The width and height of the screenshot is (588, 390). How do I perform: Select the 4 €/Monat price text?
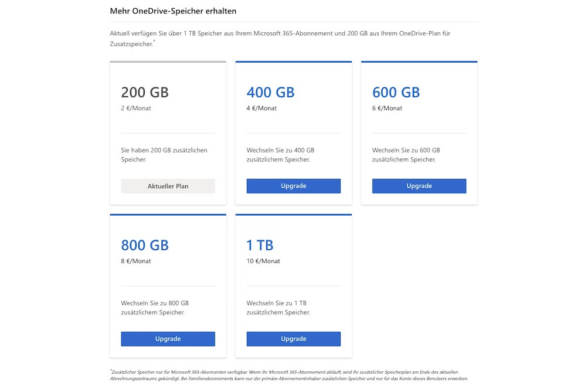coord(261,108)
